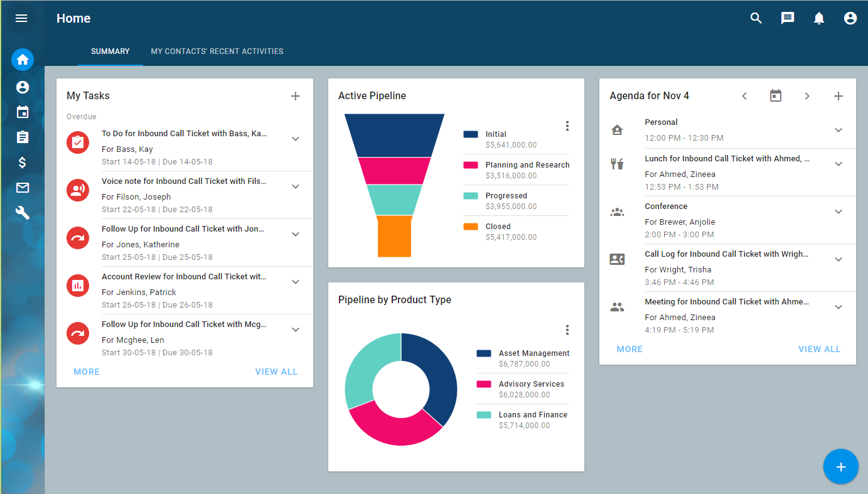Image resolution: width=868 pixels, height=494 pixels.
Task: Open the dollar sign Opportunities icon
Action: click(23, 163)
